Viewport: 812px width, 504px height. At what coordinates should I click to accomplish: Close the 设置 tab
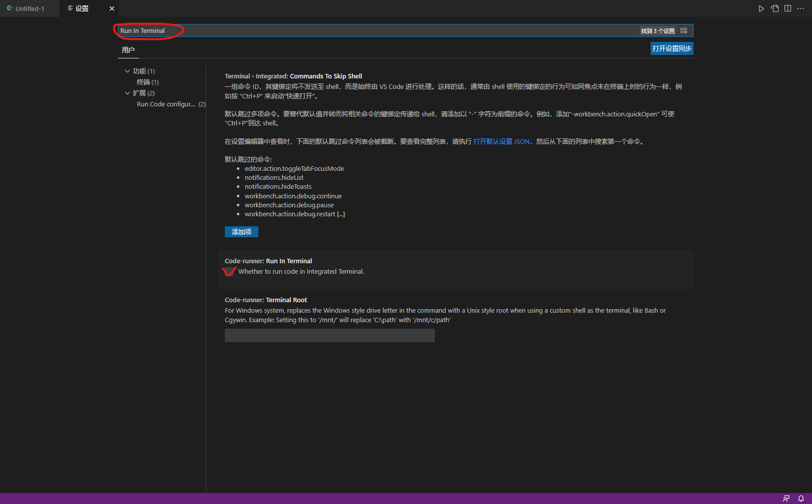click(x=112, y=8)
